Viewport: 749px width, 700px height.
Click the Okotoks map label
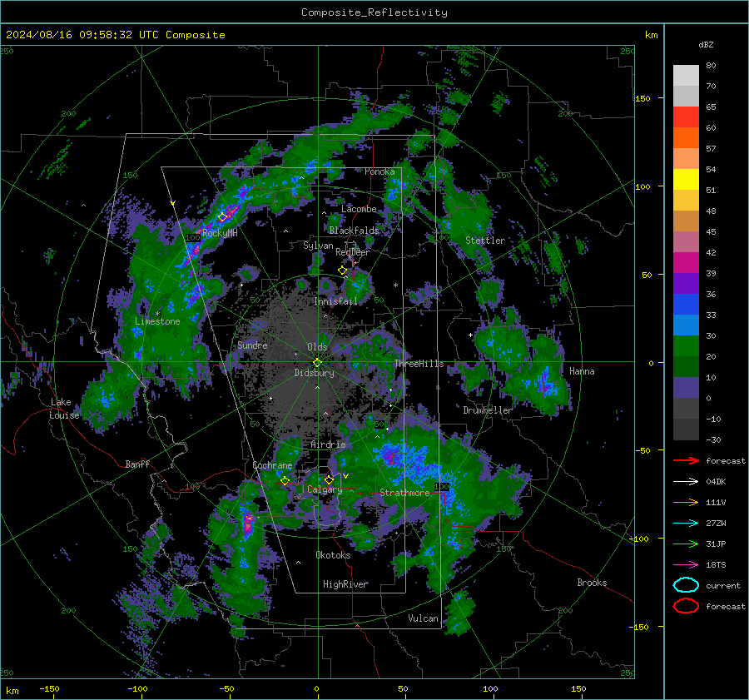point(333,555)
